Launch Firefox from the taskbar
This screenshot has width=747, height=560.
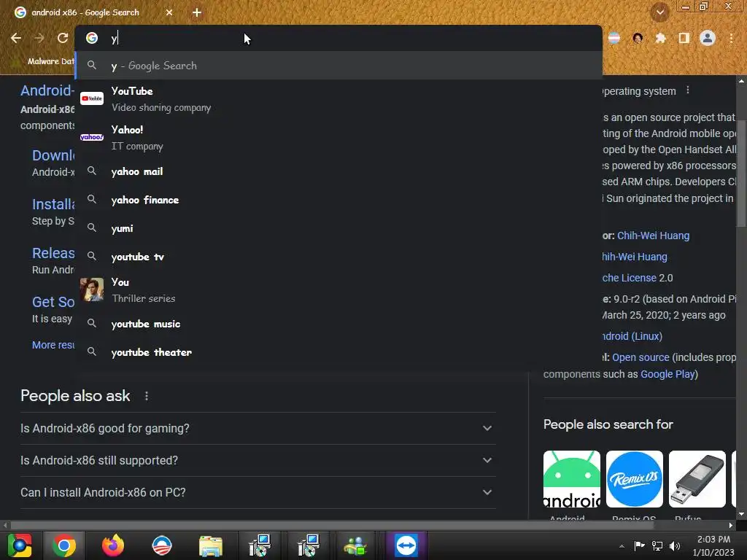[113, 545]
